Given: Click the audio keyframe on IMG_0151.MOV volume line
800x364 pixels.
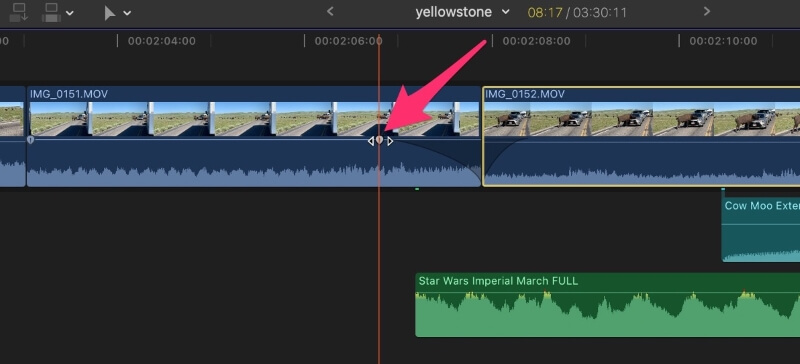Looking at the screenshot, I should pyautogui.click(x=380, y=140).
